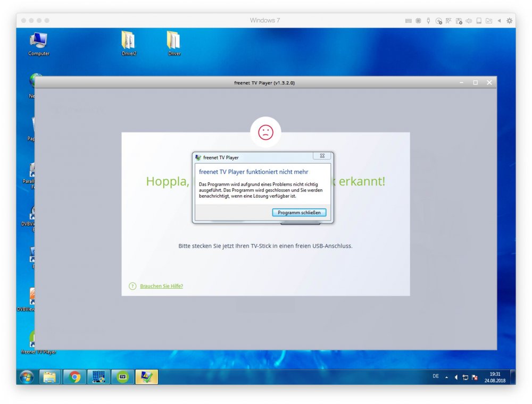Open the Parallels USB devices icon
The height and width of the screenshot is (404, 532).
428,21
